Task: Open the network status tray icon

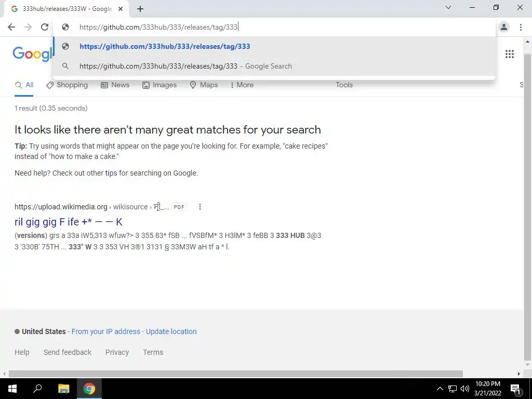Action: (453, 389)
